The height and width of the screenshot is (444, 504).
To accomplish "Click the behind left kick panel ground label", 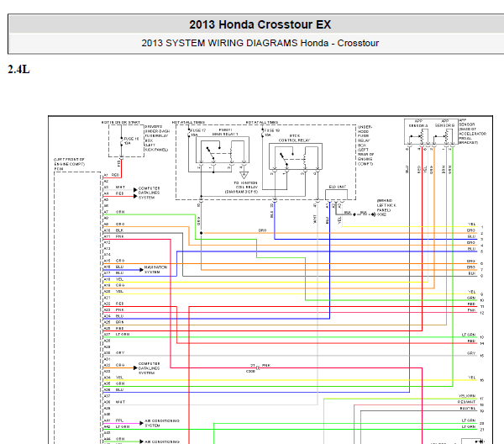I will point(386,208).
